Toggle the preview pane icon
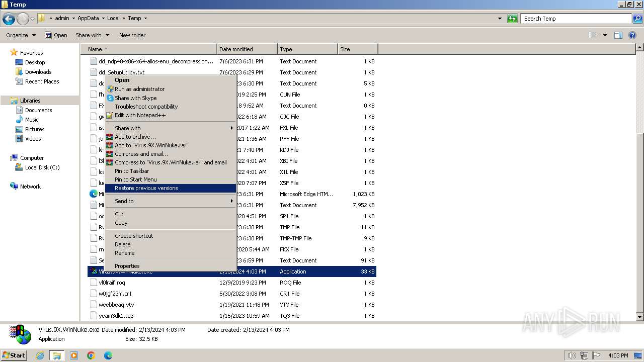Image resolution: width=644 pixels, height=362 pixels. pos(618,35)
